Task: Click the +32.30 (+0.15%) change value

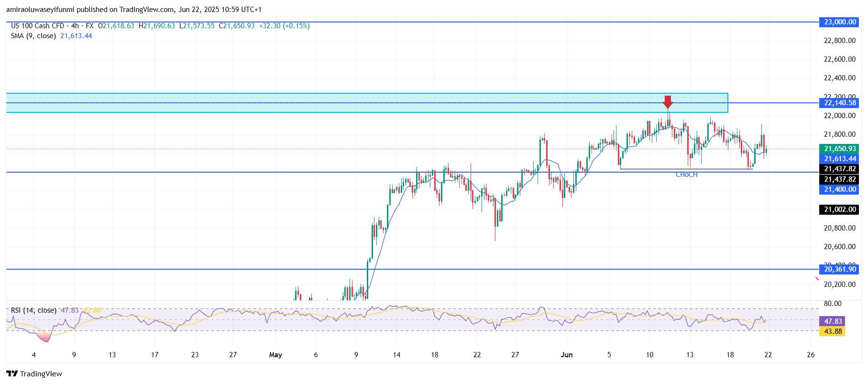Action: coord(285,26)
